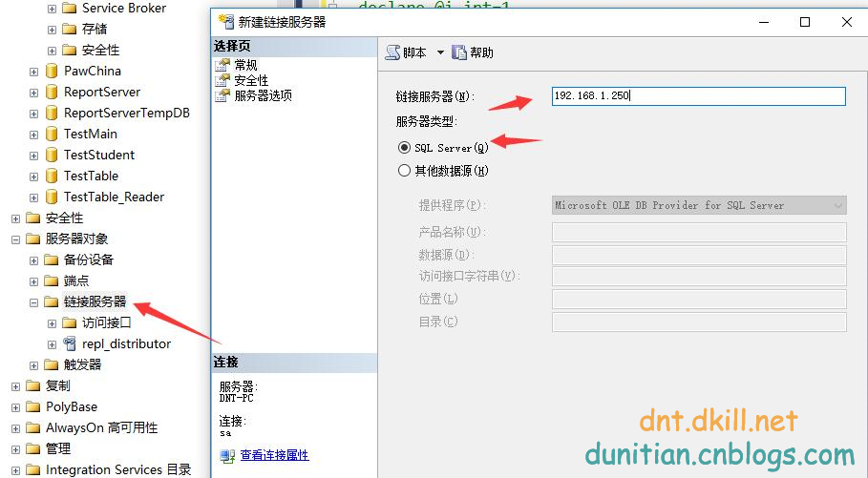The width and height of the screenshot is (868, 478).
Task: Select the repl_distributor tree item
Action: (126, 344)
